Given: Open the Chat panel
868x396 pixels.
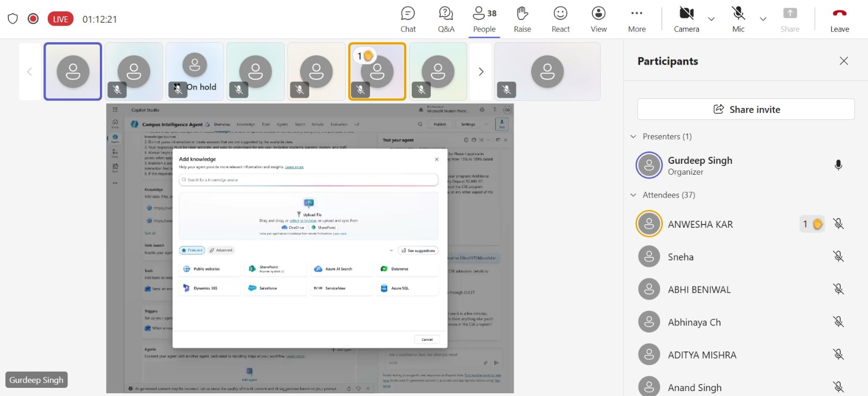Looking at the screenshot, I should (408, 20).
